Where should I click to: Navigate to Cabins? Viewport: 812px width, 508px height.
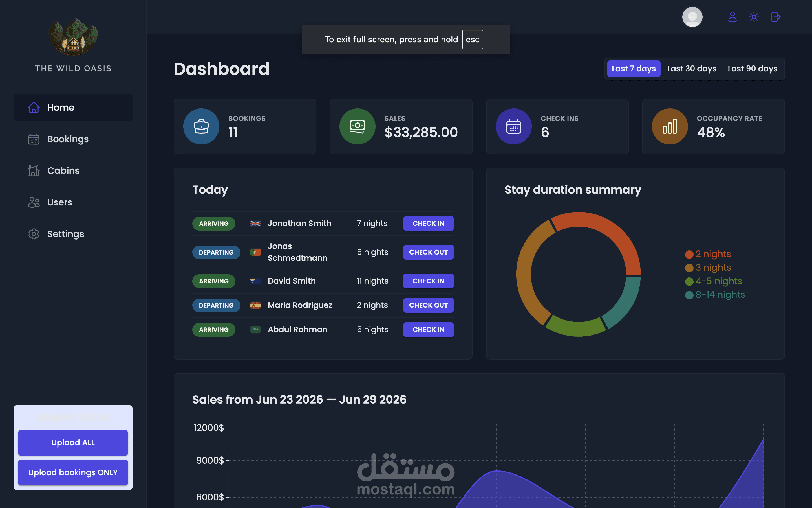coord(73,171)
